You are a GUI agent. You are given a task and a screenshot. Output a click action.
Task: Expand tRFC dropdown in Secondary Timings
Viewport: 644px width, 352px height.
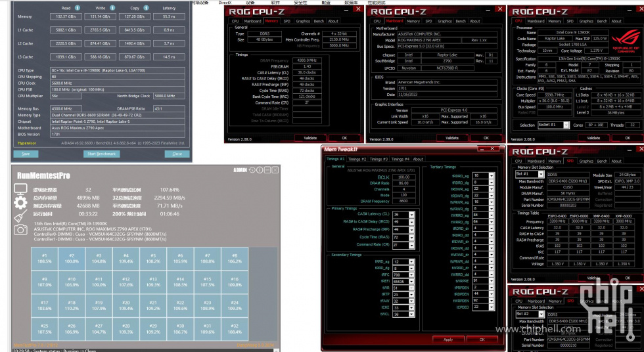[411, 275]
